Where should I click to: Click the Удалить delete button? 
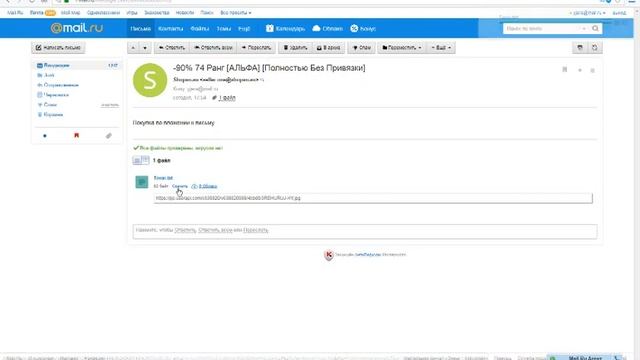pyautogui.click(x=295, y=48)
